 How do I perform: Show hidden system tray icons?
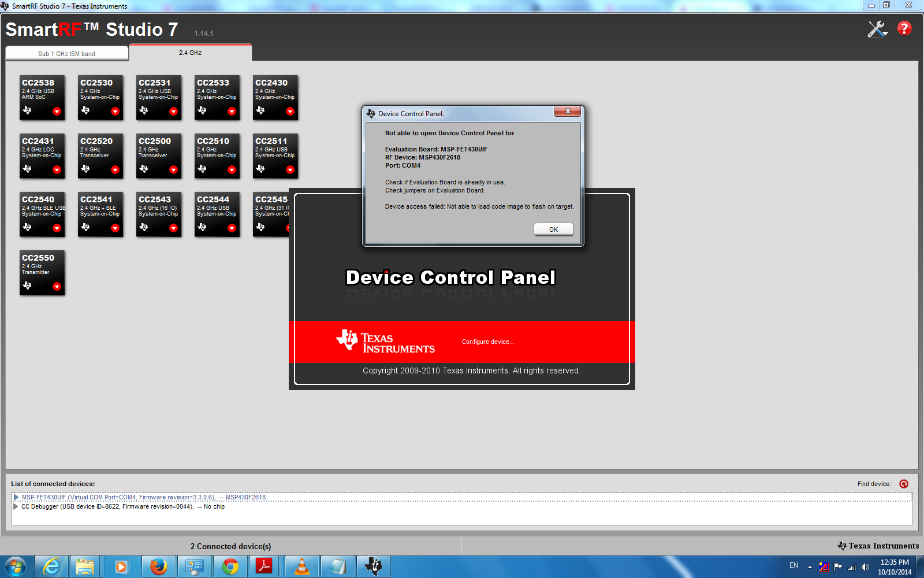810,567
